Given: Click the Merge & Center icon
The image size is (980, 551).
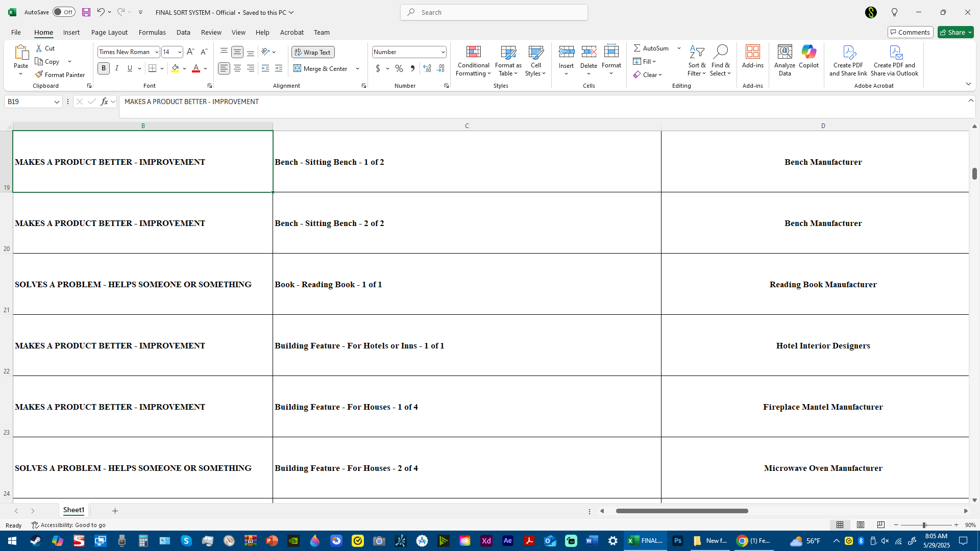Looking at the screenshot, I should 298,68.
